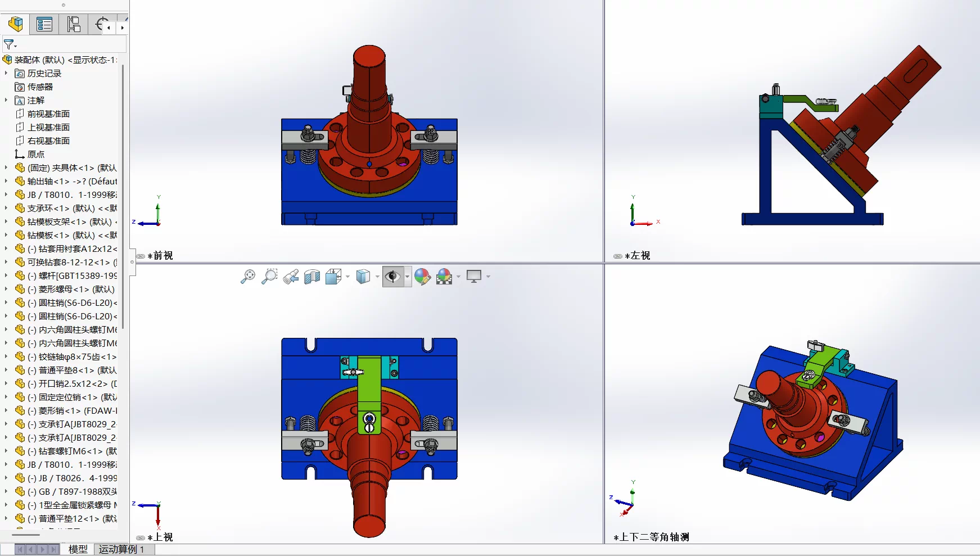Open the View Orientation cube icon
980x556 pixels.
coord(333,277)
